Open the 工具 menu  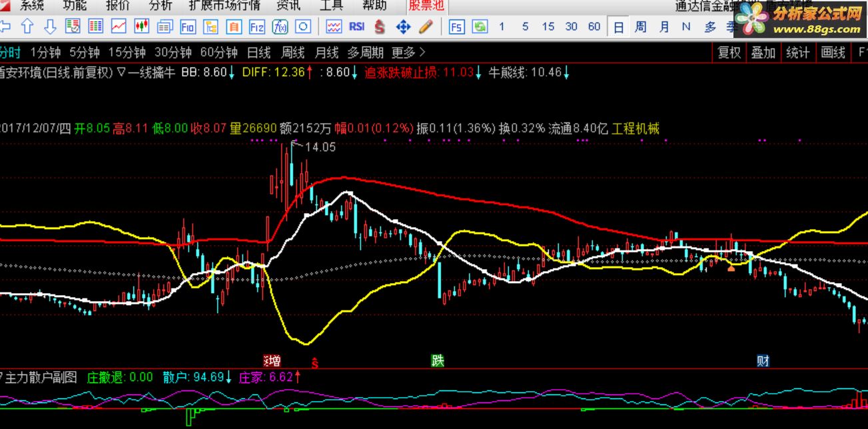tap(331, 6)
